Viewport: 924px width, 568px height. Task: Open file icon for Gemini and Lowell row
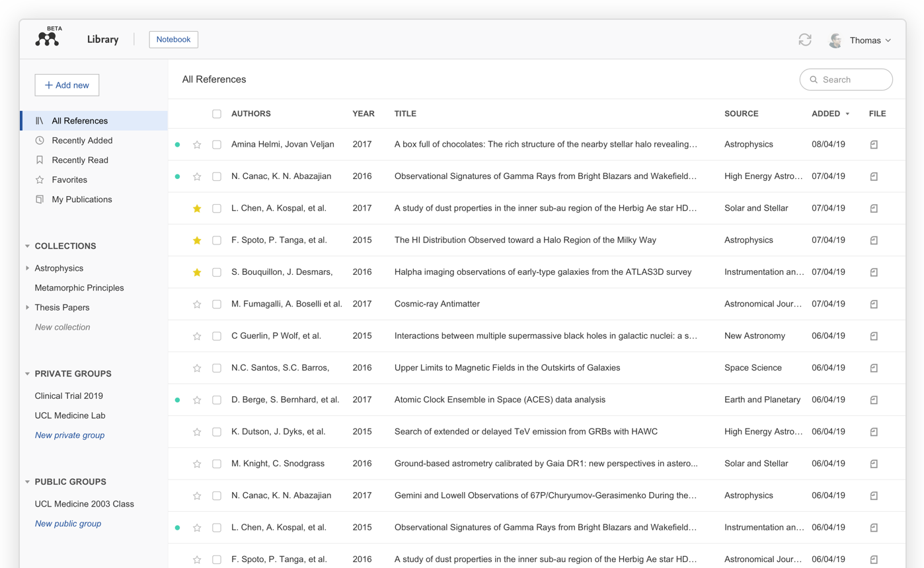874,495
